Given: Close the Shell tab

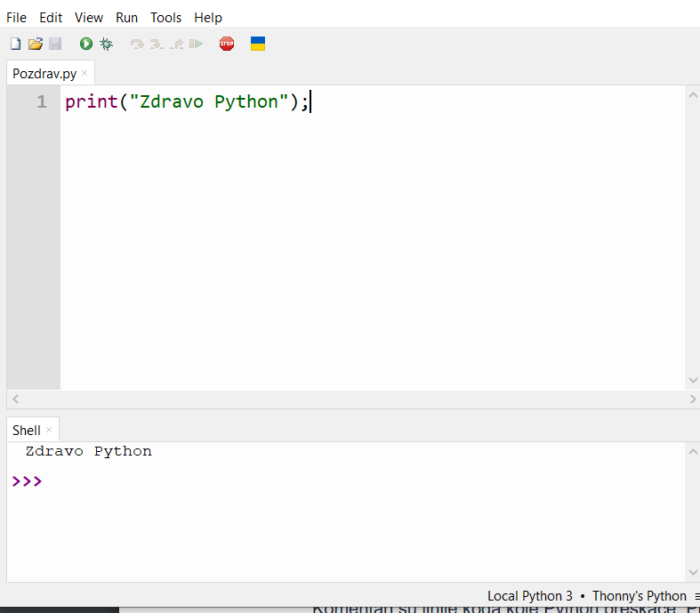Looking at the screenshot, I should point(49,430).
